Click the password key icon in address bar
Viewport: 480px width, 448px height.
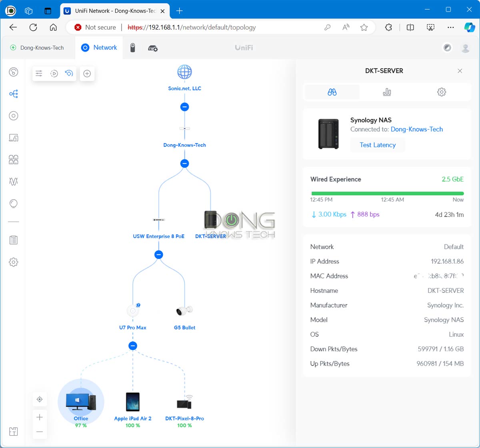[328, 27]
